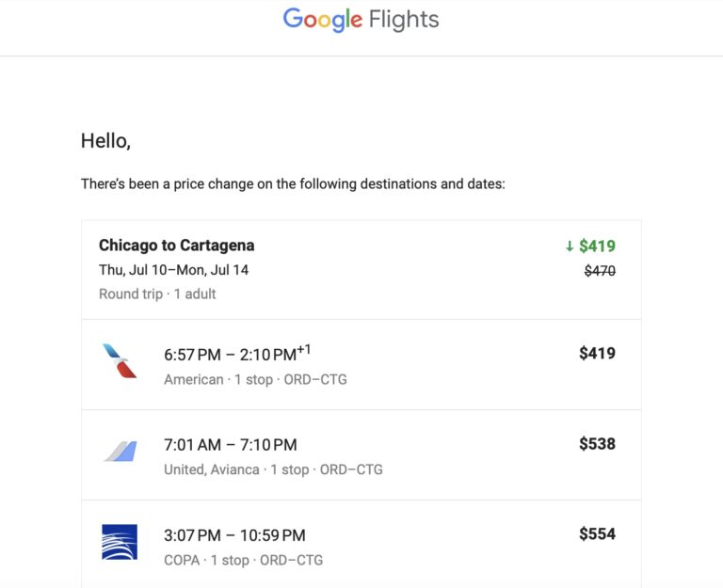Click the COPA airline logo icon
This screenshot has height=588, width=723.
click(x=120, y=542)
